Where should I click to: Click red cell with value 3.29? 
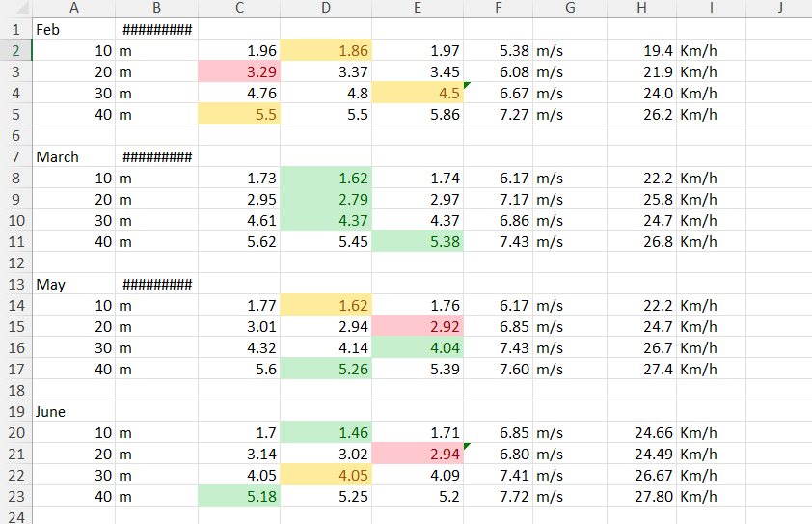click(239, 71)
